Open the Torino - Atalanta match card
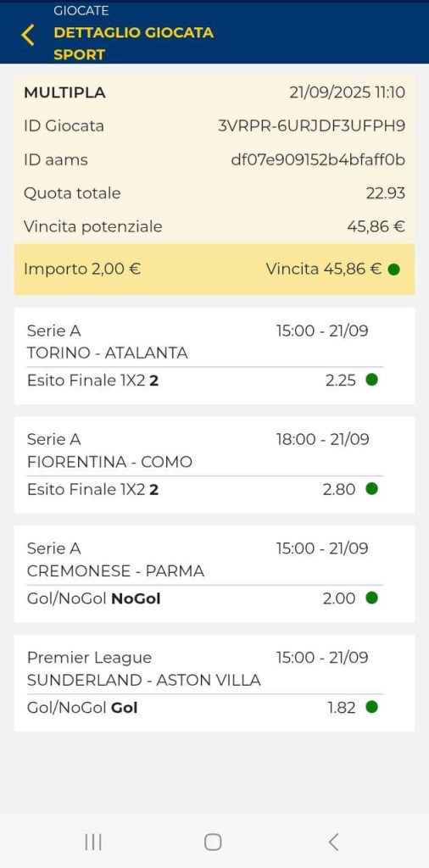The height and width of the screenshot is (868, 429). click(214, 356)
